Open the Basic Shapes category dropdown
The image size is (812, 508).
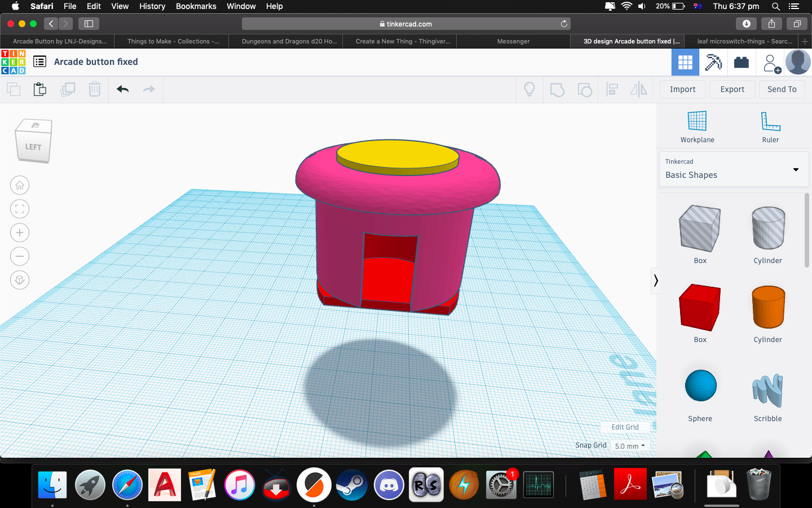(734, 169)
